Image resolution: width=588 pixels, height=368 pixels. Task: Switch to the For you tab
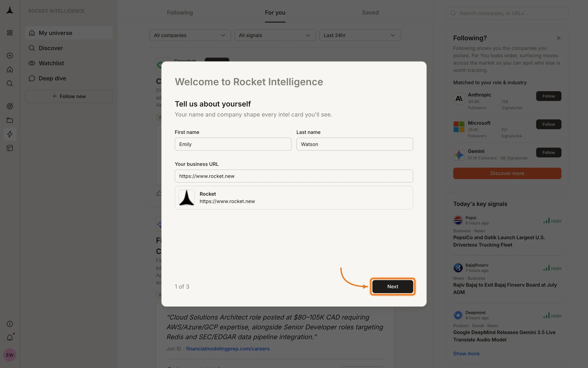(275, 12)
